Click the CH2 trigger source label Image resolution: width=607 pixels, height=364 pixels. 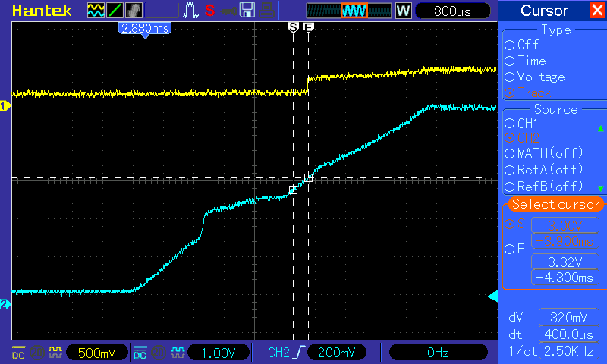278,353
